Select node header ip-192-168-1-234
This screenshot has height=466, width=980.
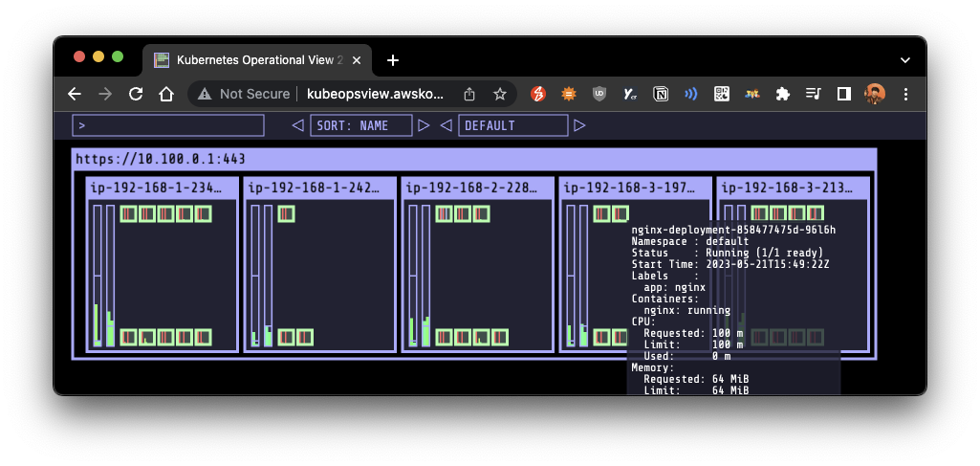[163, 187]
